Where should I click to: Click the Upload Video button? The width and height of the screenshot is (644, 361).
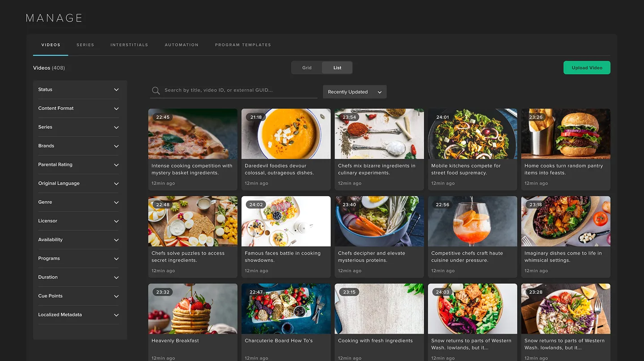[587, 68]
